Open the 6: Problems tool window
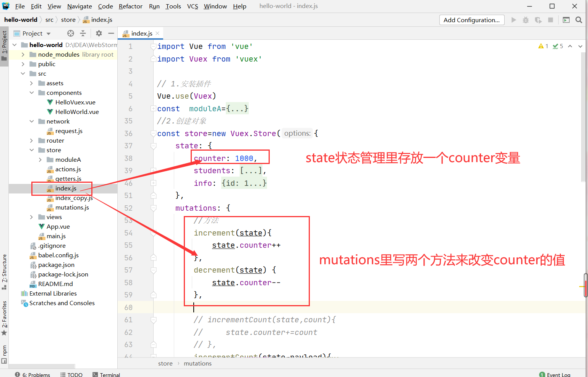Image resolution: width=588 pixels, height=377 pixels. point(32,374)
